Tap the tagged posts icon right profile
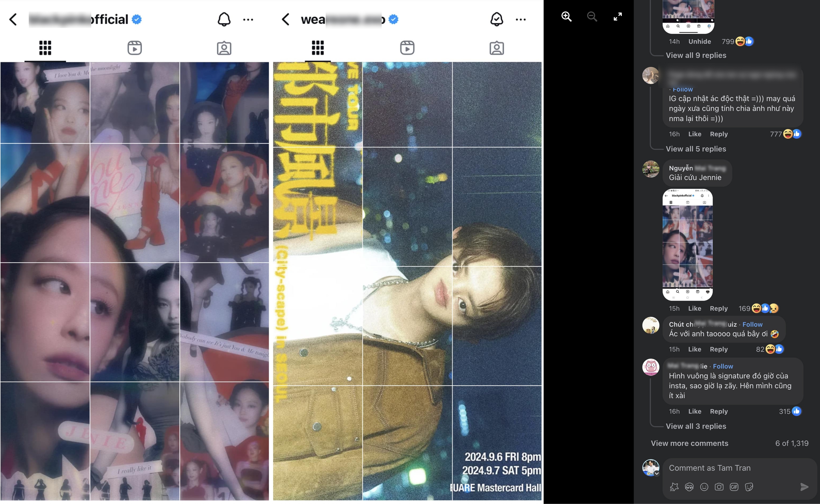 496,47
